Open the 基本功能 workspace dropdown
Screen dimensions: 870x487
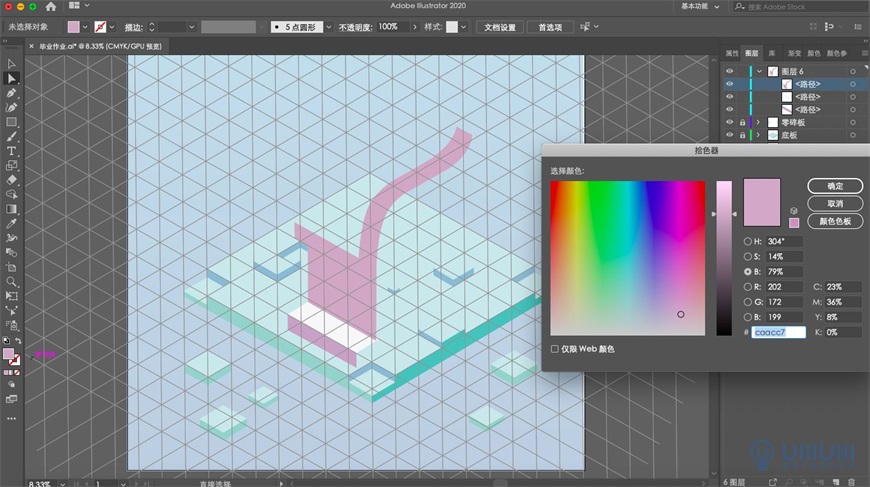click(700, 7)
